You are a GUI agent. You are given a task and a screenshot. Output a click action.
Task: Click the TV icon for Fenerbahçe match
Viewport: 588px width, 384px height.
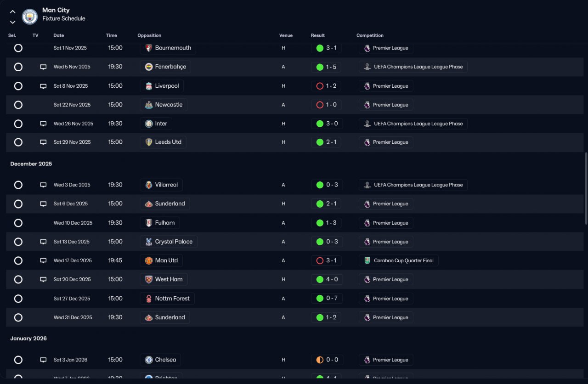pos(43,67)
